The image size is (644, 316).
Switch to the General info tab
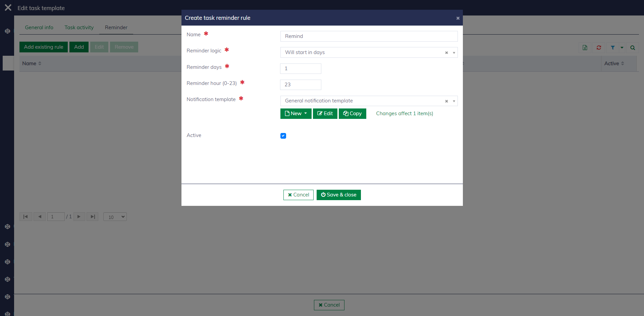pyautogui.click(x=39, y=28)
